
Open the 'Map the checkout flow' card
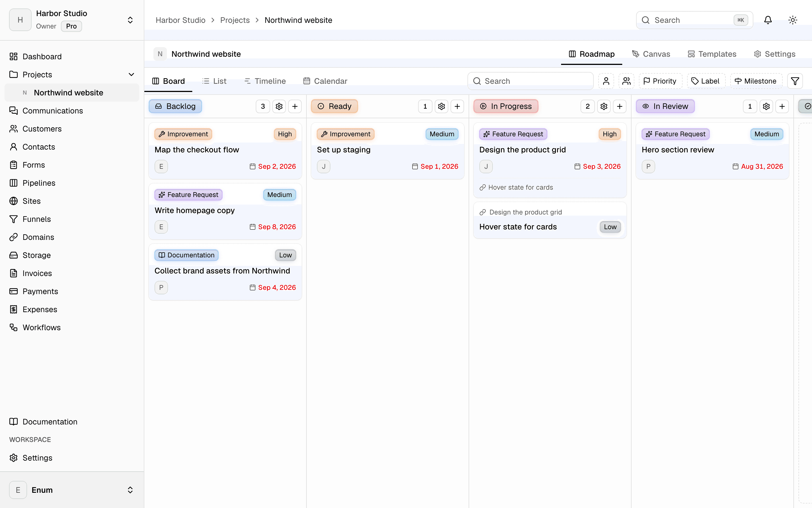pos(225,150)
